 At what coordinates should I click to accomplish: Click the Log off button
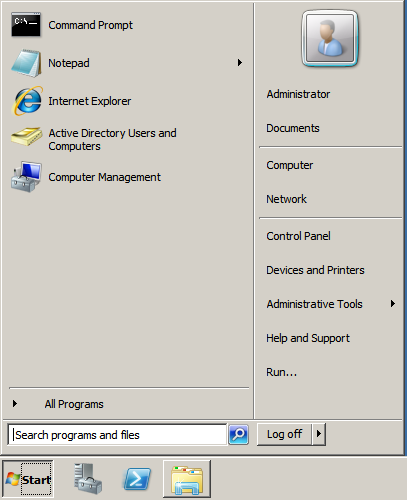pos(285,434)
